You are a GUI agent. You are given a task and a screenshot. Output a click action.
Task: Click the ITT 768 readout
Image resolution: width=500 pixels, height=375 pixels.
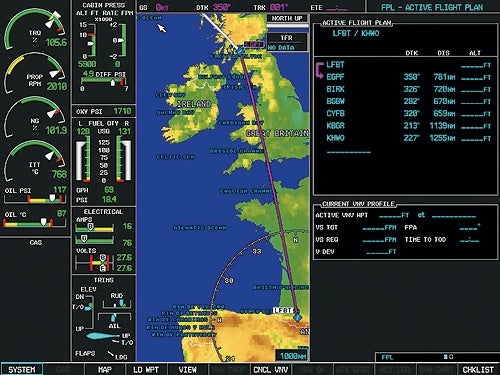[x=59, y=174]
